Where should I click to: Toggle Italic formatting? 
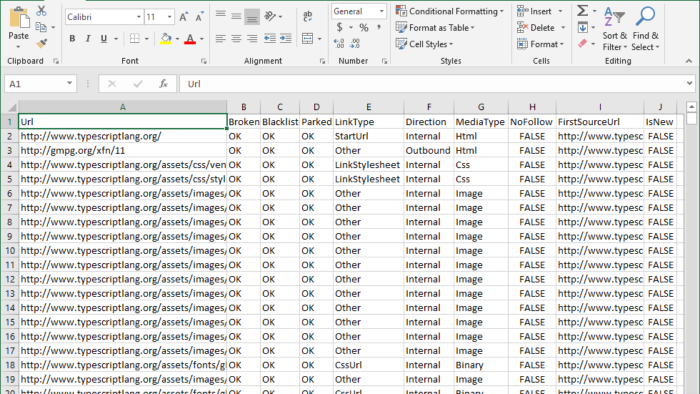(x=88, y=39)
